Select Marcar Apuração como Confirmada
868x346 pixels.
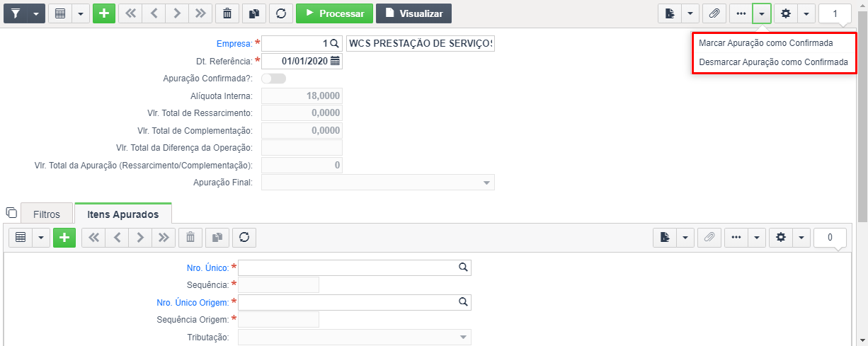click(x=765, y=43)
